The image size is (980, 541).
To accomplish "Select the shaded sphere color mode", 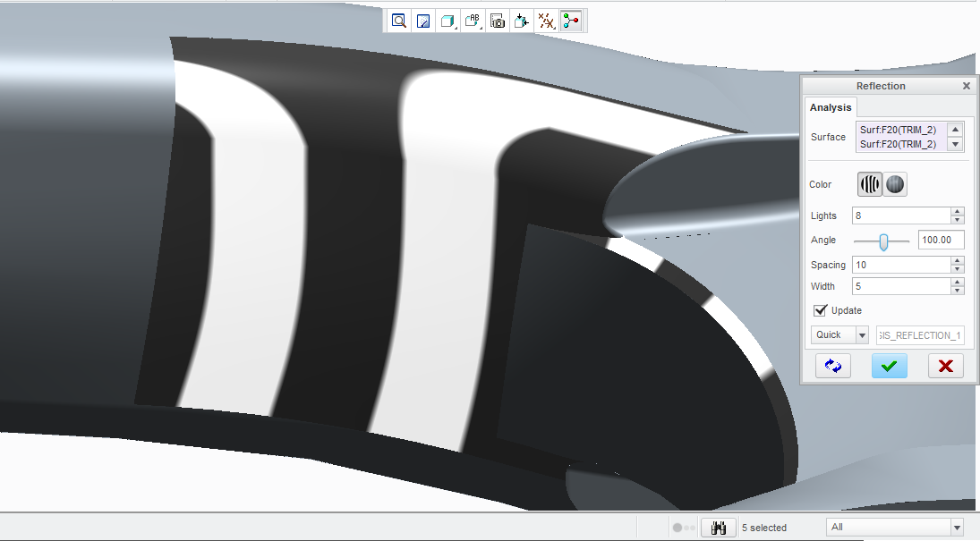I will click(895, 184).
